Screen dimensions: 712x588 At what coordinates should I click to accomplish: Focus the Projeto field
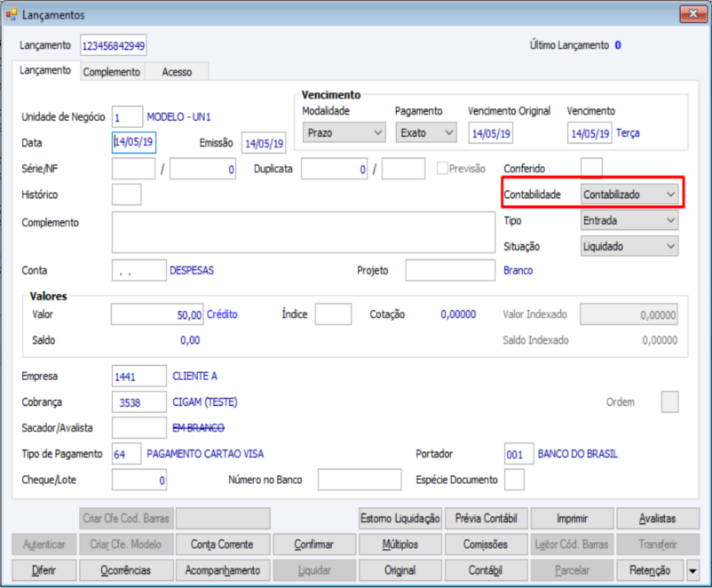[x=450, y=270]
